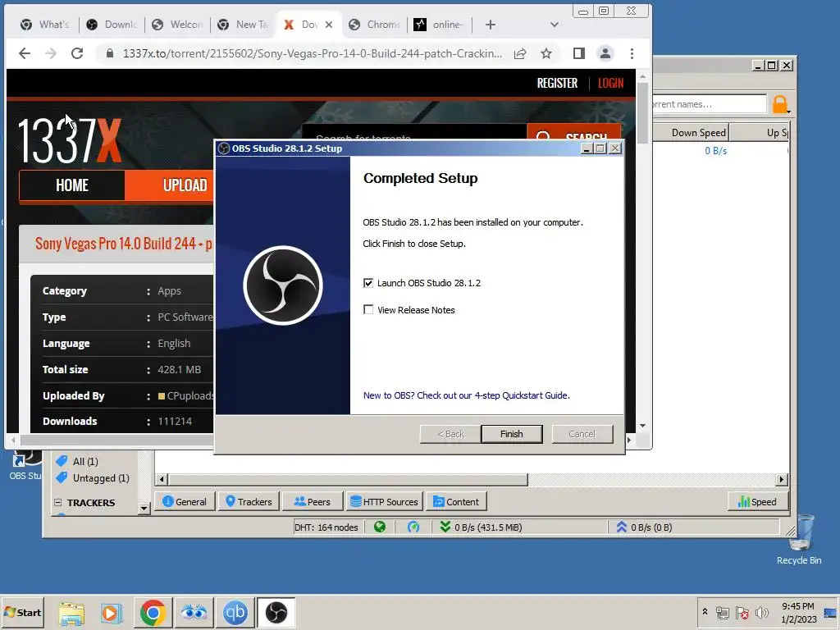Screen dimensions: 840x630
Task: Click Chrome forward navigation arrow
Action: pos(51,53)
